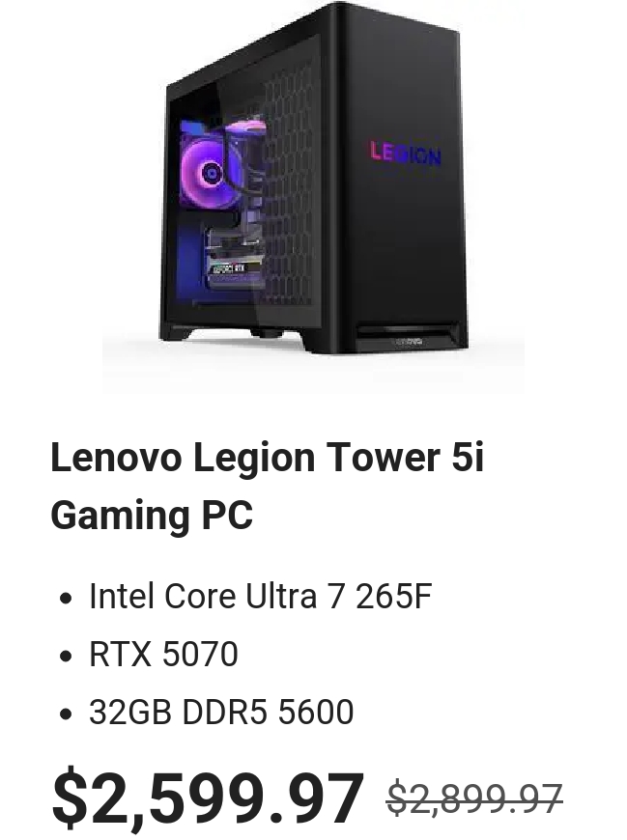The image size is (627, 840).
Task: Click the crossed-out $2,899.97 original price
Action: 474,798
